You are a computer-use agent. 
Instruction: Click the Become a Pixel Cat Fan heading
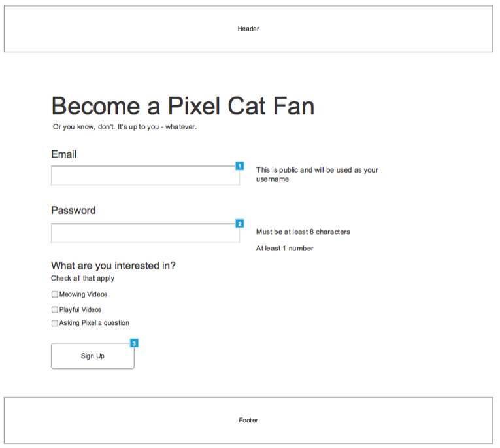pos(183,106)
